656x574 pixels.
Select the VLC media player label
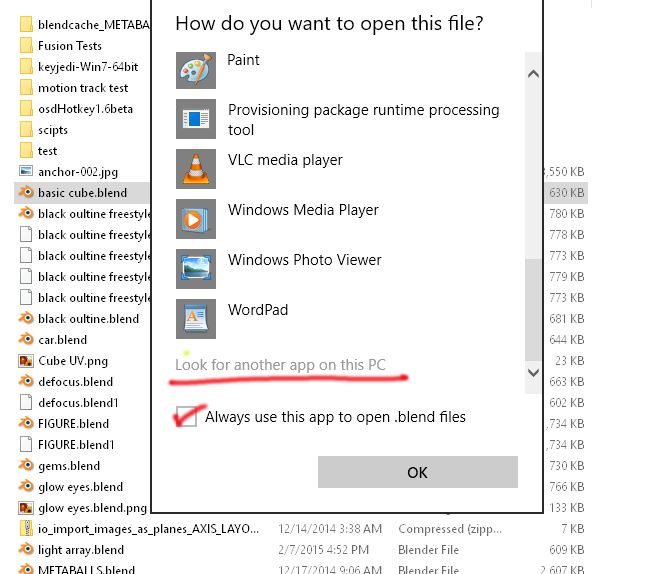pos(285,160)
